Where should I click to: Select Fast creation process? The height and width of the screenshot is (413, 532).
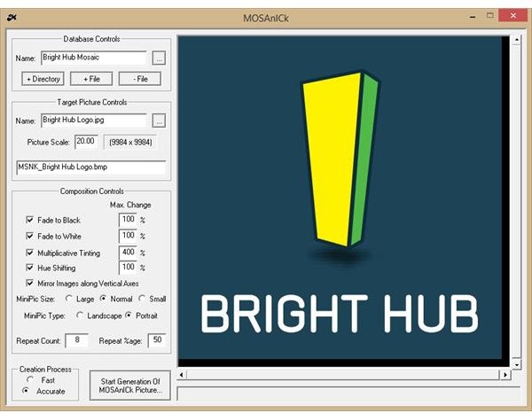tap(30, 379)
